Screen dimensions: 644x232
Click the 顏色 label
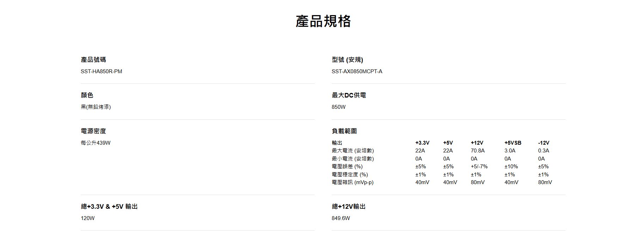87,95
